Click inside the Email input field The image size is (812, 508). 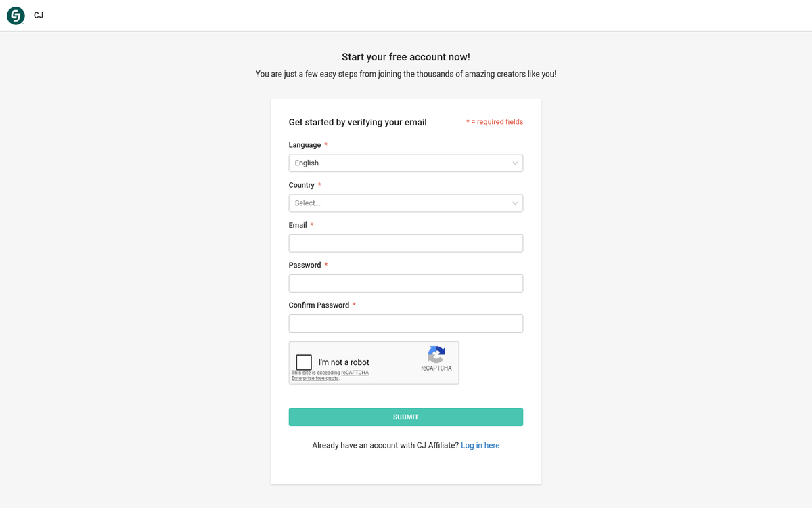pyautogui.click(x=405, y=242)
